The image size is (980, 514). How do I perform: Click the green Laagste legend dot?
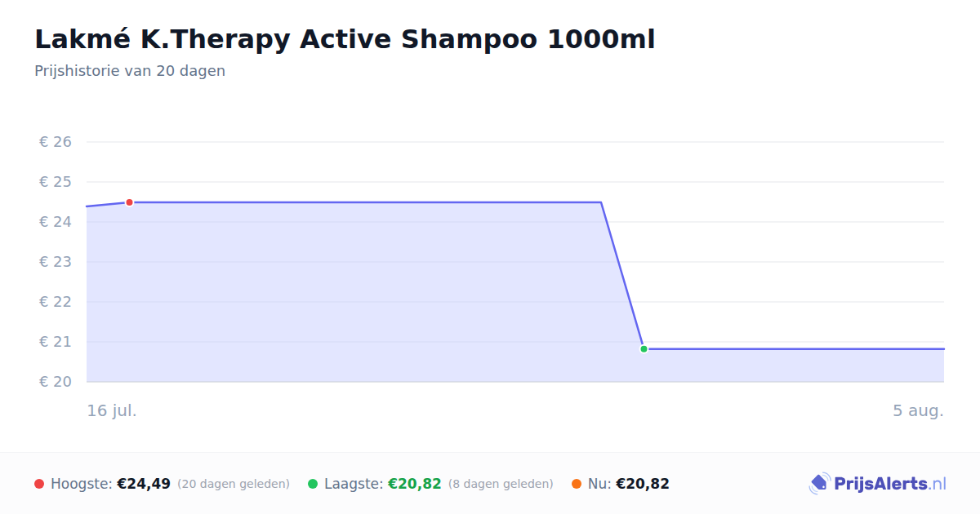(313, 484)
